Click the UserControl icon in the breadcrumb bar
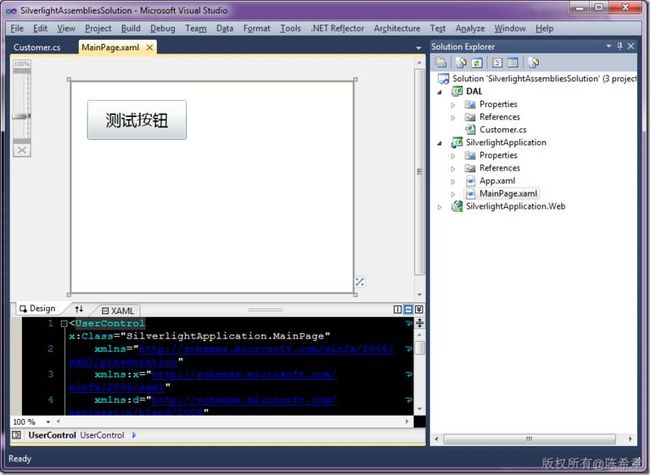The width and height of the screenshot is (650, 475). pos(17,435)
